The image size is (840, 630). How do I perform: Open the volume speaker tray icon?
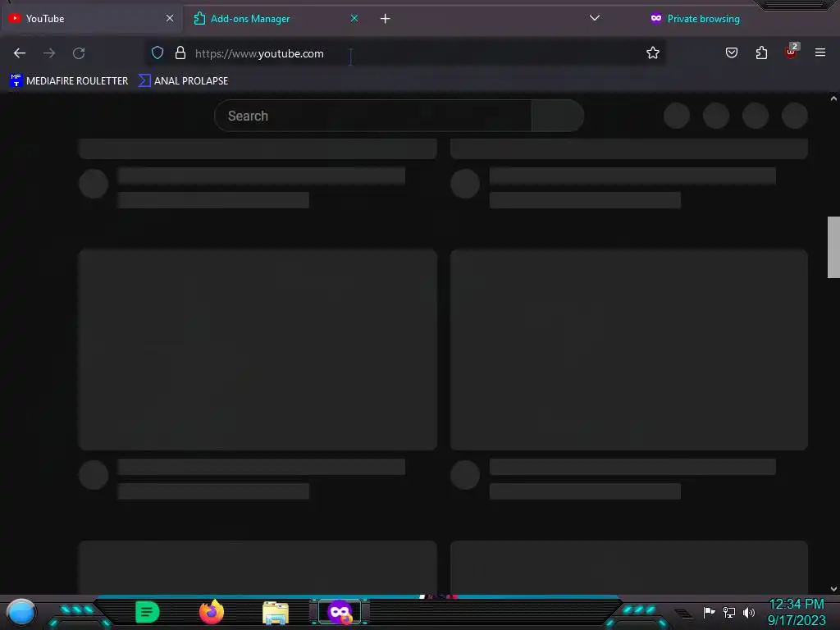748,612
